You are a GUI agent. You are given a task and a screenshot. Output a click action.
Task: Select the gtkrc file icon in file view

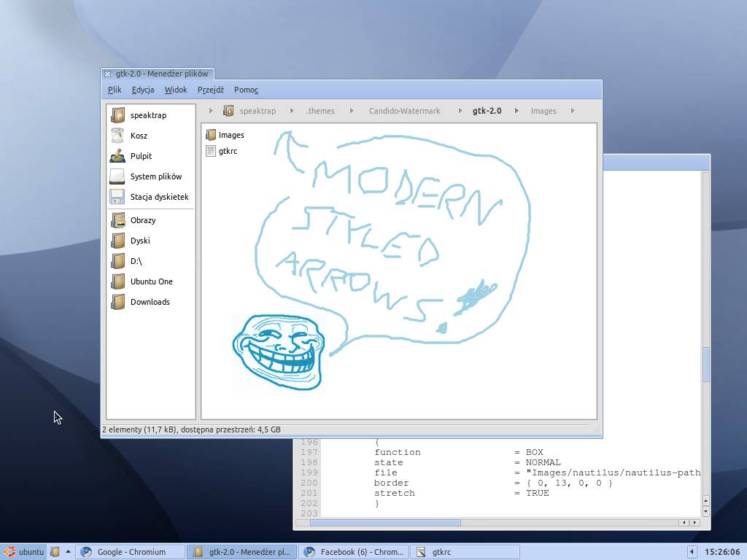pos(211,151)
